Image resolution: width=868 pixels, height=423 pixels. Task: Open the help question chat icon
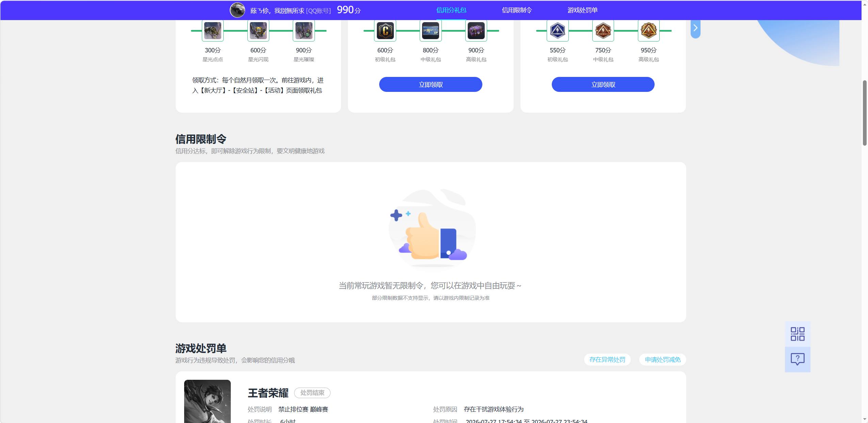coord(798,359)
